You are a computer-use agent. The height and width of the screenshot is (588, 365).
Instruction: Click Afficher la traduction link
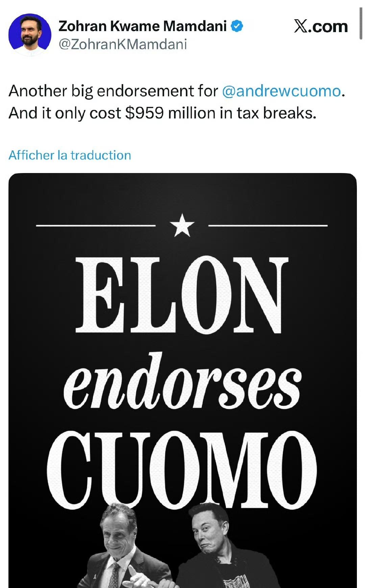pos(70,155)
